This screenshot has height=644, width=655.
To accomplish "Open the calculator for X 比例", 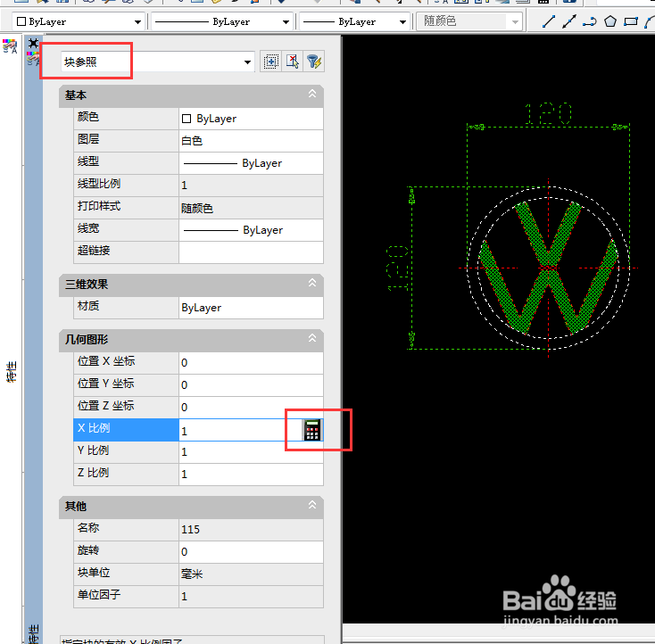I will point(312,430).
